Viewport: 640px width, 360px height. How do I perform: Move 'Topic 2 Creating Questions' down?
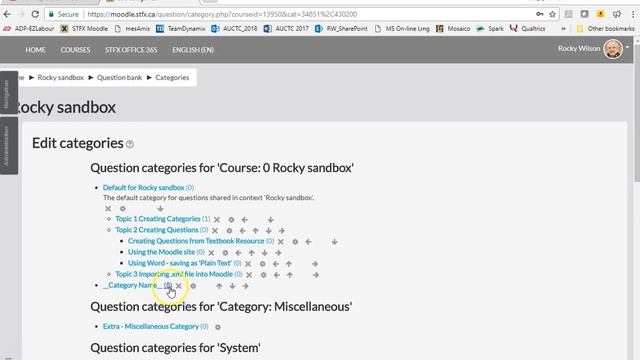click(x=268, y=231)
